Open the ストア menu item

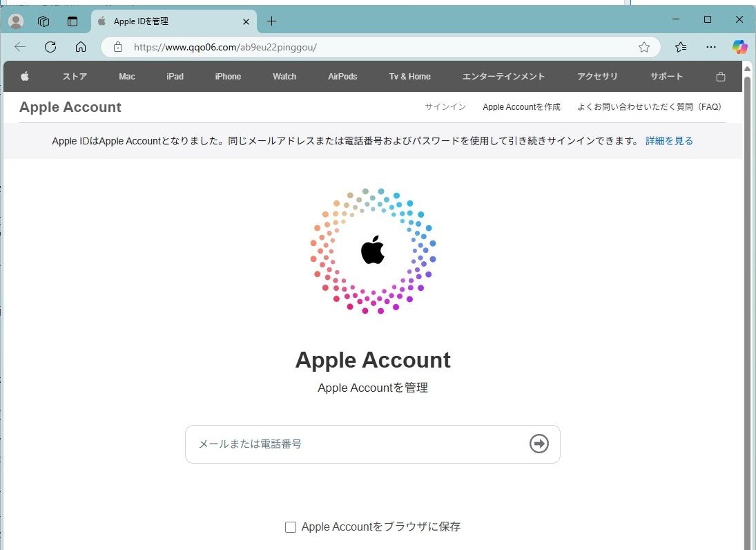point(75,76)
